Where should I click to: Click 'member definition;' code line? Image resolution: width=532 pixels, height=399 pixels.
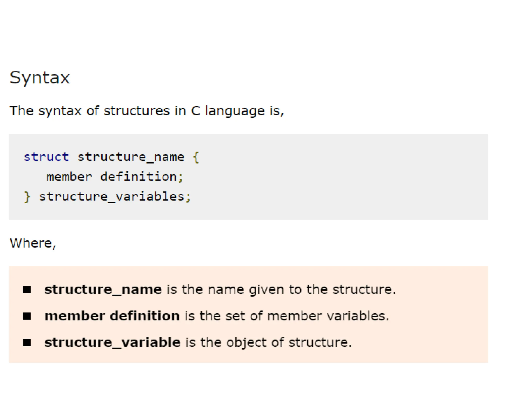pyautogui.click(x=115, y=177)
